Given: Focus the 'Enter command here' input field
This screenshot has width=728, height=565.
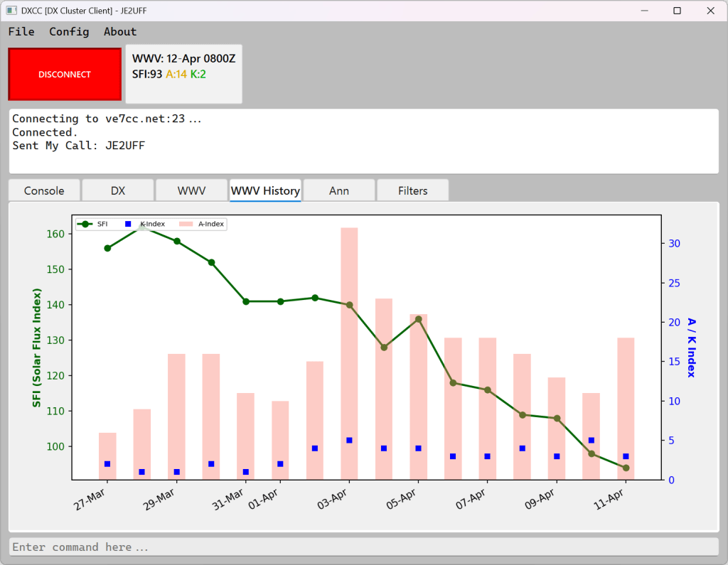Looking at the screenshot, I should pos(363,547).
